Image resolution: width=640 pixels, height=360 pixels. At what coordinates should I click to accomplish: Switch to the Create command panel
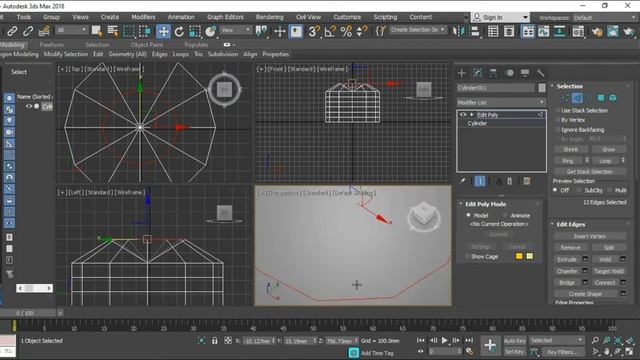(462, 73)
